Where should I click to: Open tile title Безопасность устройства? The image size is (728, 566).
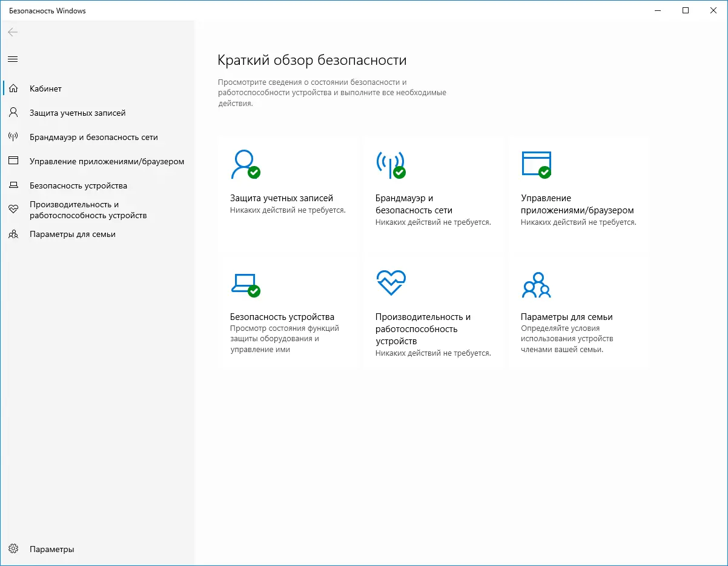pyautogui.click(x=282, y=317)
